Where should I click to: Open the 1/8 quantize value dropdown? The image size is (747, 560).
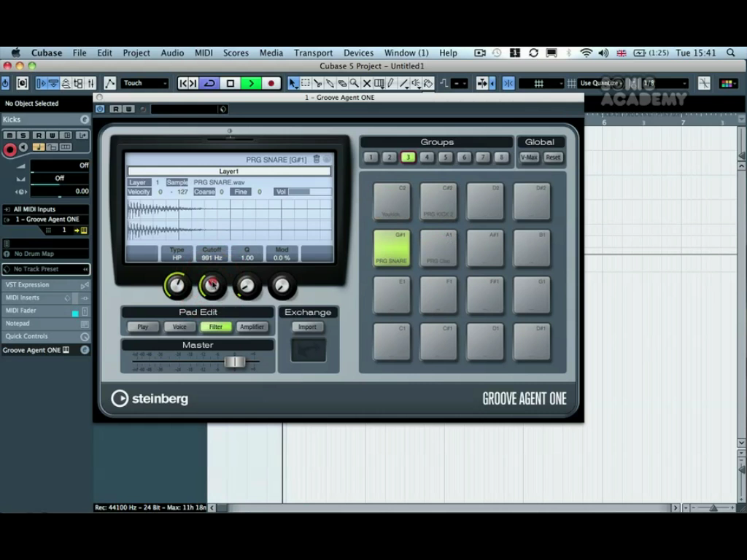point(664,83)
